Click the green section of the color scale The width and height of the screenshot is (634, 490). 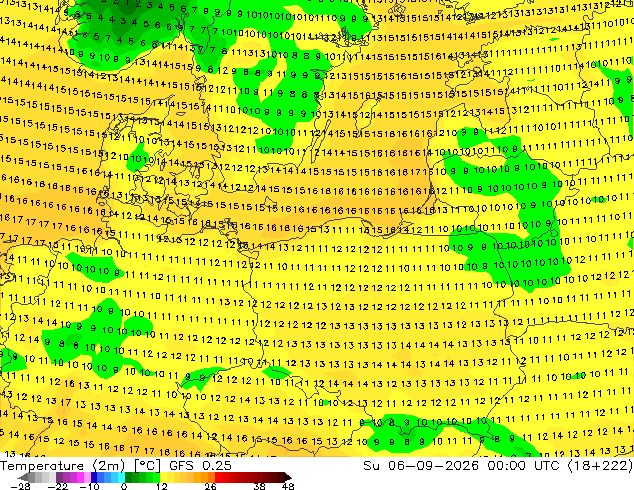(142, 477)
